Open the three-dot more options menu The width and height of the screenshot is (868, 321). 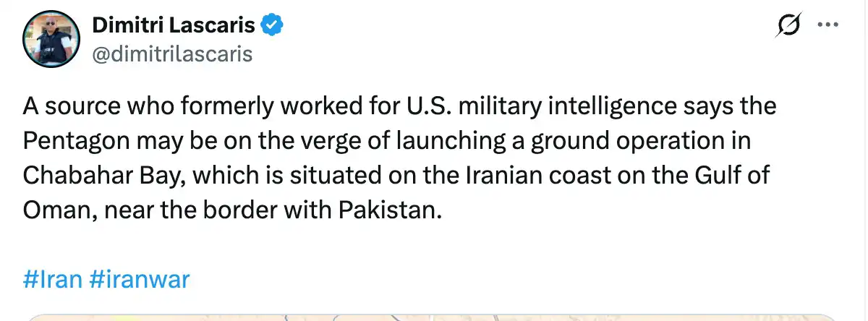pos(827,25)
